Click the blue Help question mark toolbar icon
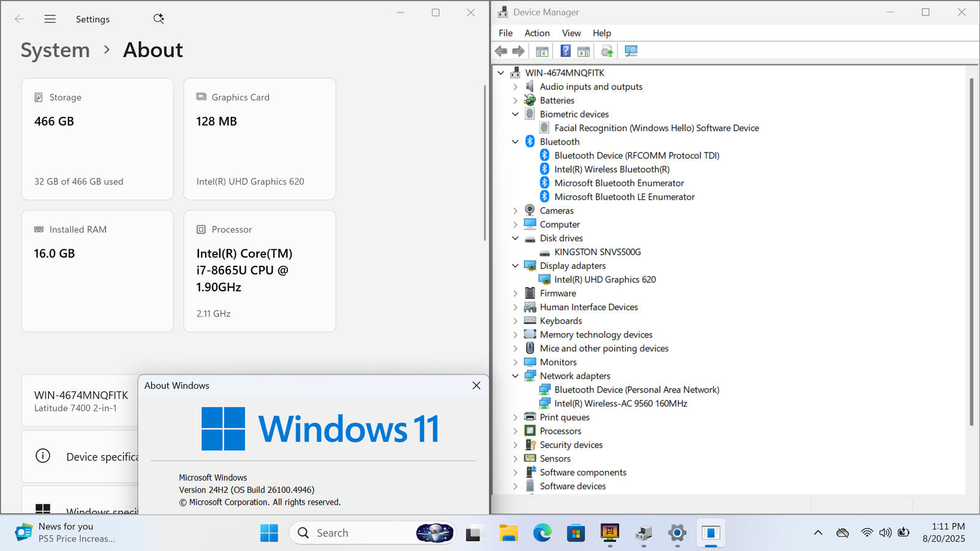 (x=565, y=51)
